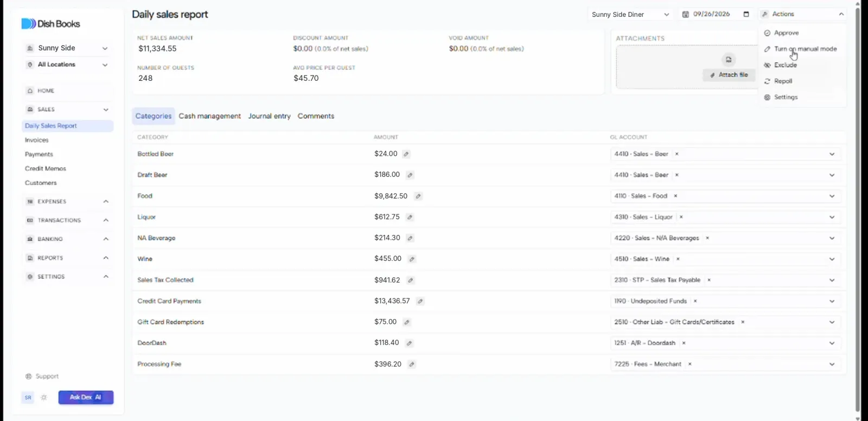Expand the Expenses sidebar section
The height and width of the screenshot is (421, 868).
[67, 202]
